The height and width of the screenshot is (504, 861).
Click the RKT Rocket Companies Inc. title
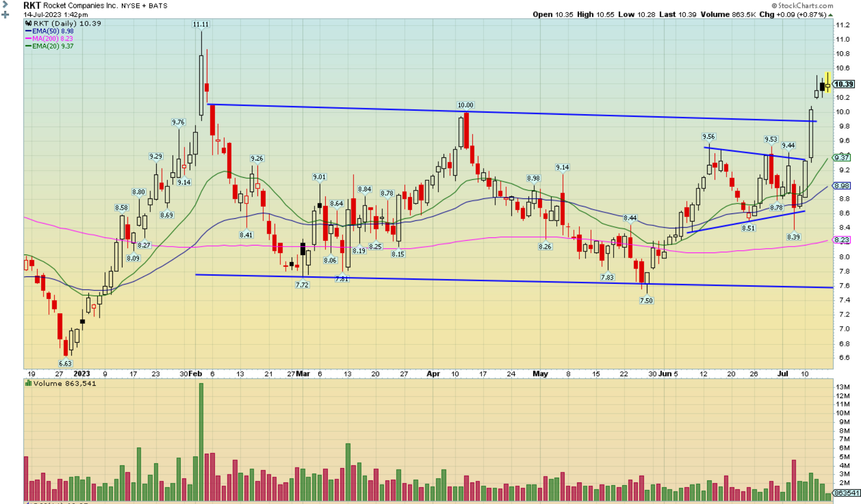68,6
